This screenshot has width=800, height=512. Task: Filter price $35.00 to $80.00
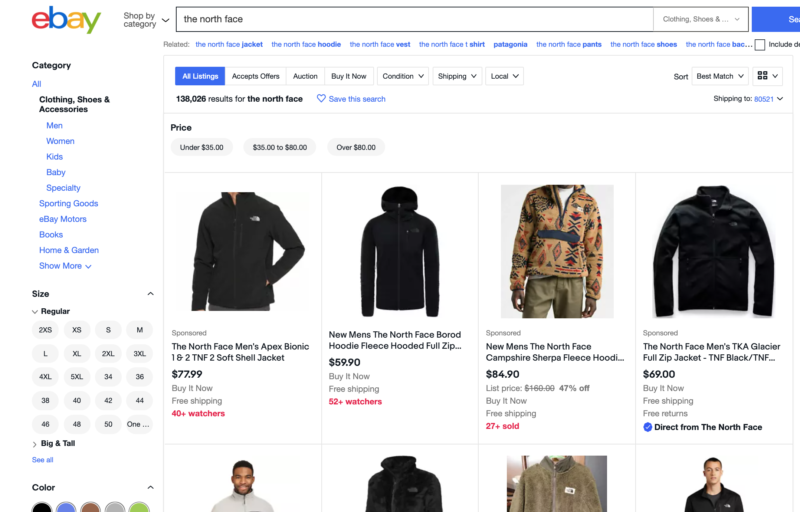point(280,147)
